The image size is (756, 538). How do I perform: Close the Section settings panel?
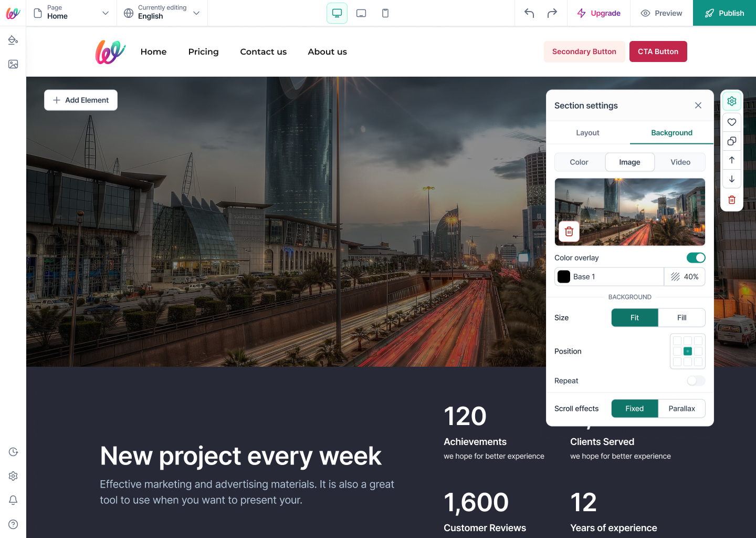pyautogui.click(x=698, y=106)
